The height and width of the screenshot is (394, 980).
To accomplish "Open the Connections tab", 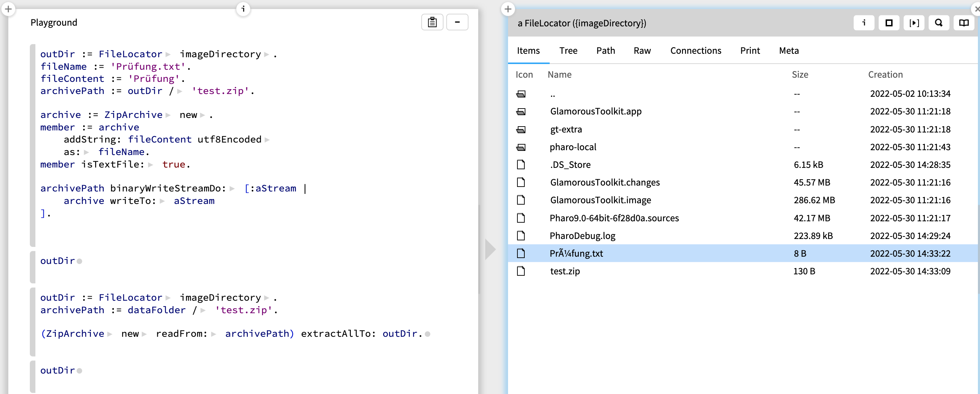I will pyautogui.click(x=696, y=51).
